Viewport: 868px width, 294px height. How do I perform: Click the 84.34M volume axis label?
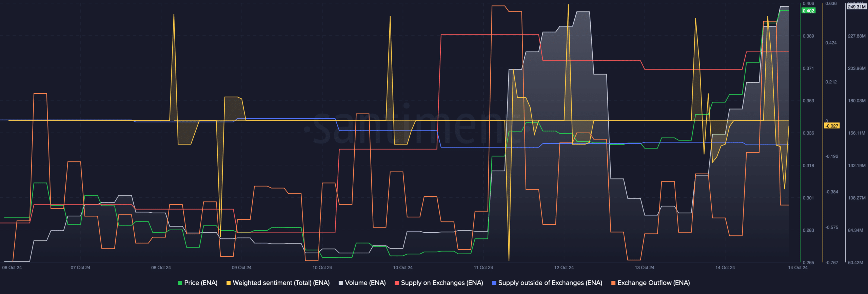coord(856,230)
